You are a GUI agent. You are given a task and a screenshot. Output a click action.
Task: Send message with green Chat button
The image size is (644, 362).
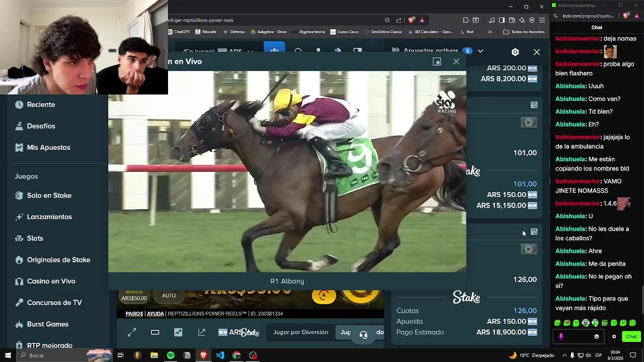[x=631, y=337]
